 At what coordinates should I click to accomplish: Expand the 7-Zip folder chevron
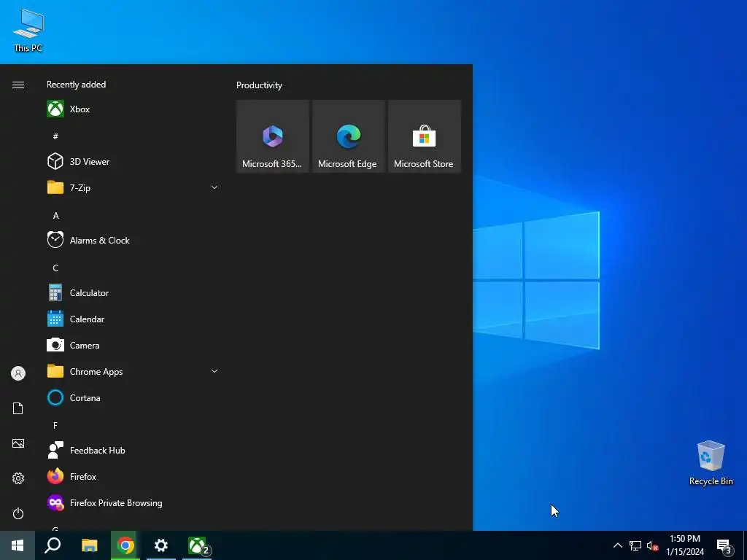click(x=214, y=187)
